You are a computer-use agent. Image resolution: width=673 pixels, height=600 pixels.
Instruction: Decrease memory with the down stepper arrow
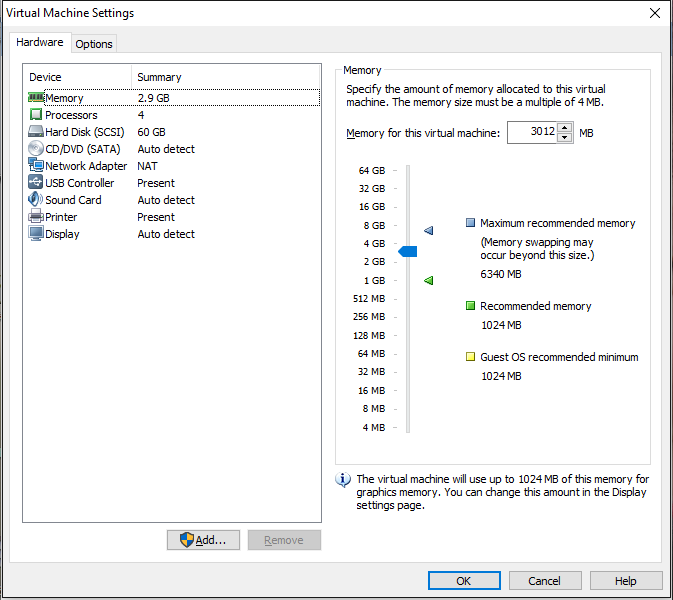(x=565, y=138)
